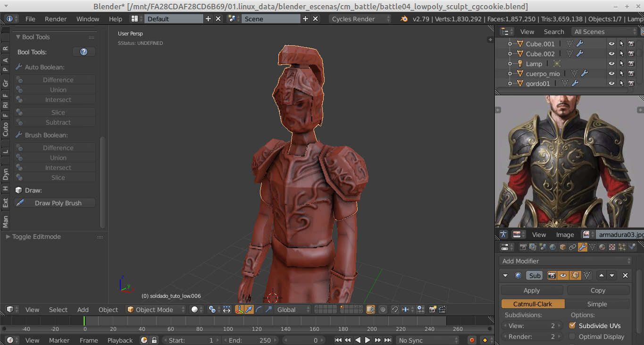Open the Object properties tab cube icon
This screenshot has height=345, width=644.
562,247
